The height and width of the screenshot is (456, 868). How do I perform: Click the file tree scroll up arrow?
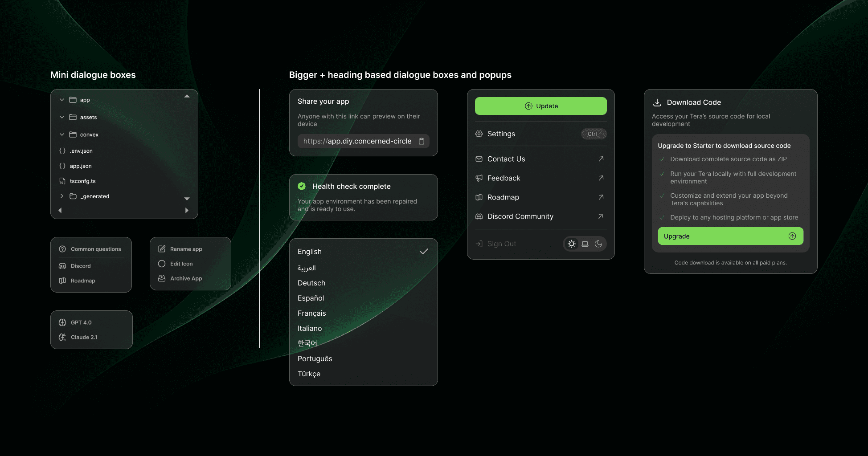(x=187, y=96)
